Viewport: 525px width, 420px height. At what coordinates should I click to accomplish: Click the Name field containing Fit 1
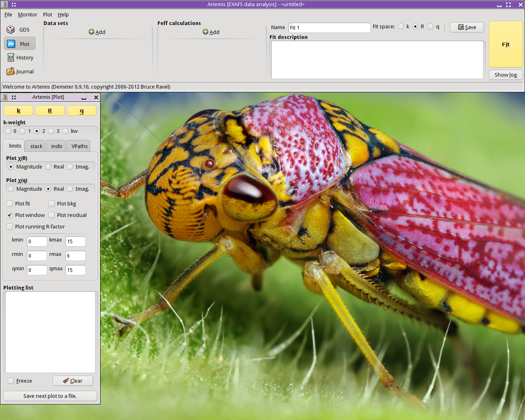click(329, 27)
